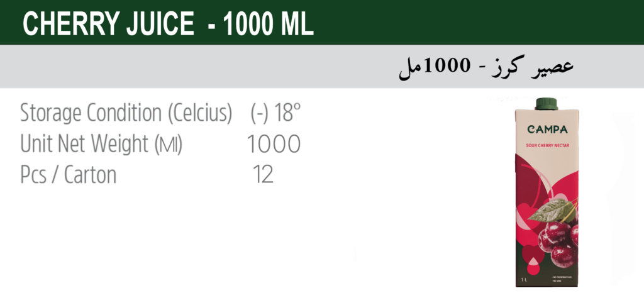
Task: Click the 12 pieces per carton value
Action: coord(263,175)
